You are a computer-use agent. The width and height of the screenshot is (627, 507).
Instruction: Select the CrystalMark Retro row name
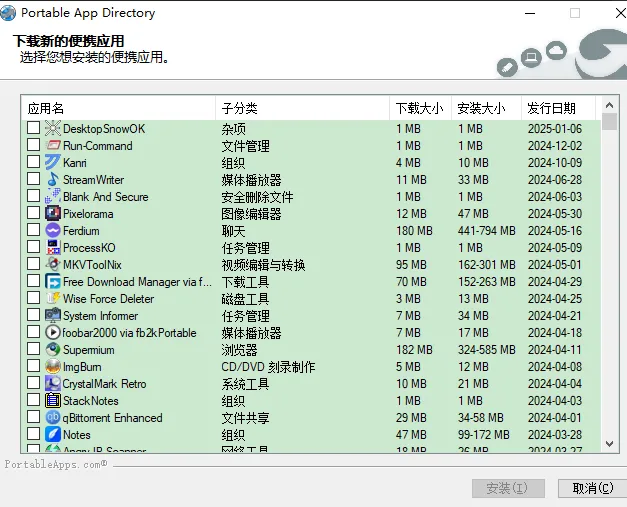[104, 384]
